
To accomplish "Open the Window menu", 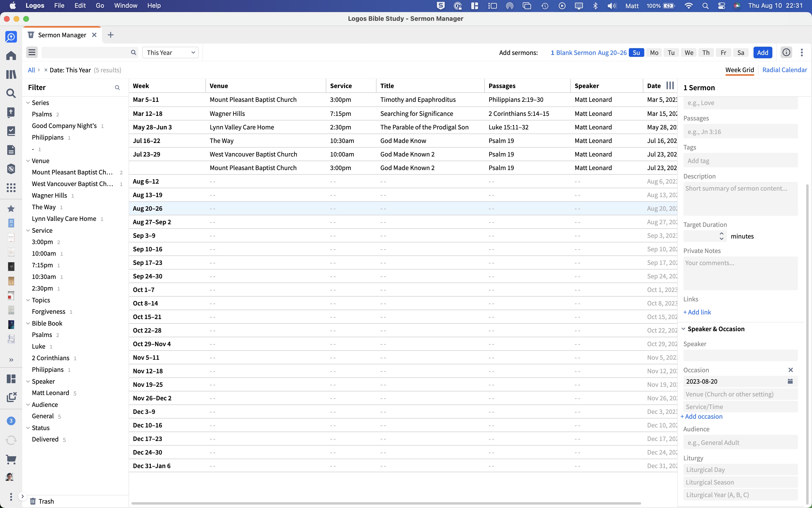I will click(125, 6).
